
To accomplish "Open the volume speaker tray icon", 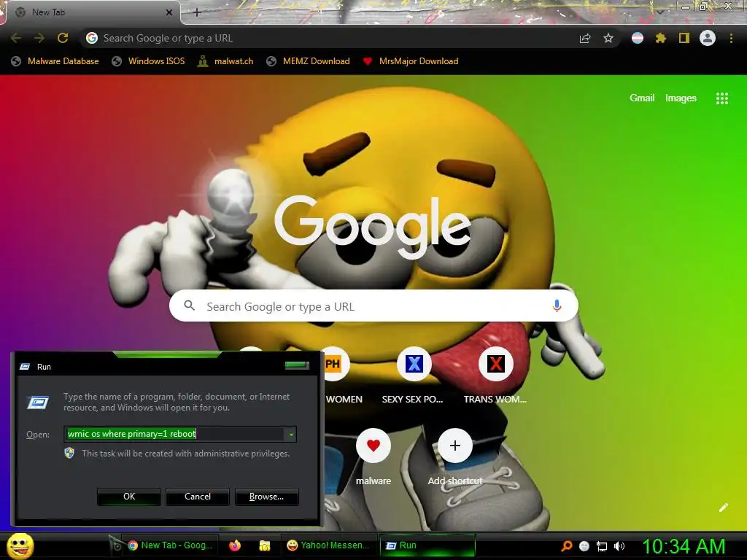I will pyautogui.click(x=619, y=546).
